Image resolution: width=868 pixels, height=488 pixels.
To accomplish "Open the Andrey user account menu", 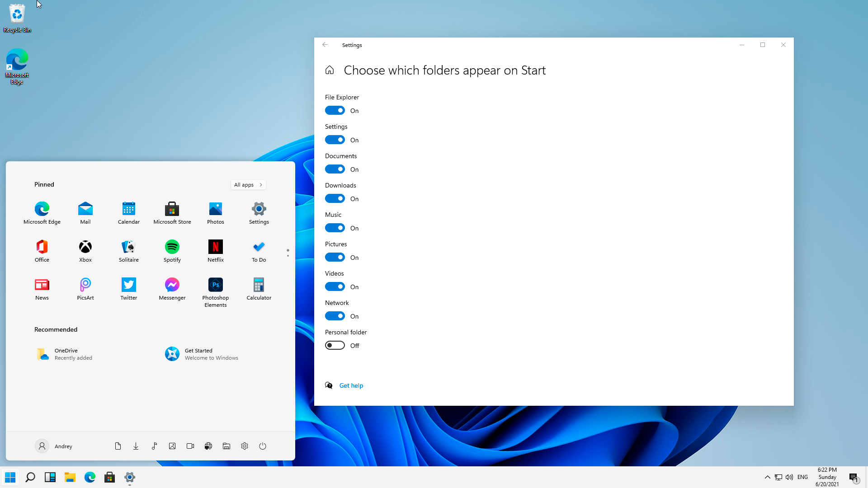I will 54,446.
